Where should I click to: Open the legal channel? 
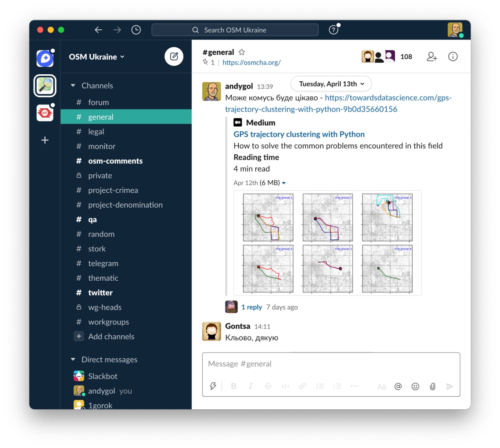[x=126, y=132]
